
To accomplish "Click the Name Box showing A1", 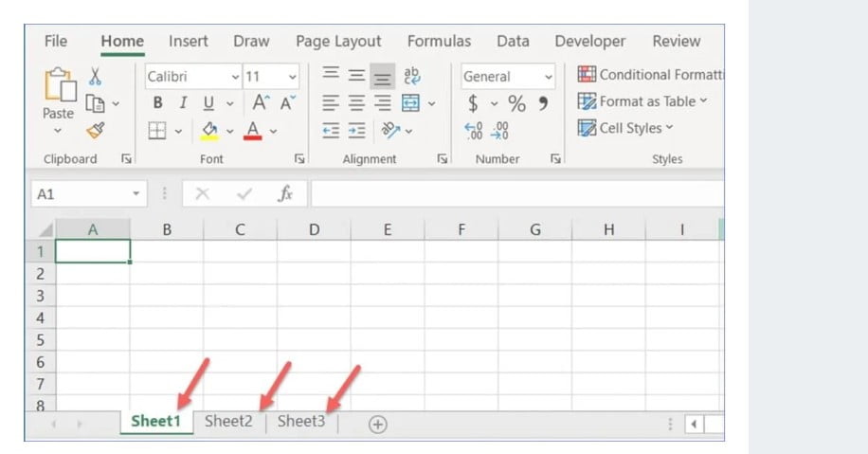I will coord(81,193).
